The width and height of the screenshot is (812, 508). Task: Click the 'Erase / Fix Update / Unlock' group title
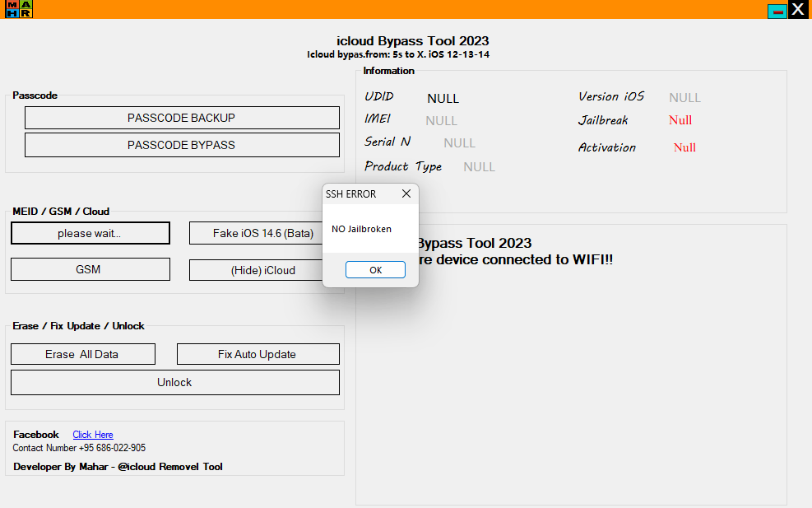[x=78, y=326]
